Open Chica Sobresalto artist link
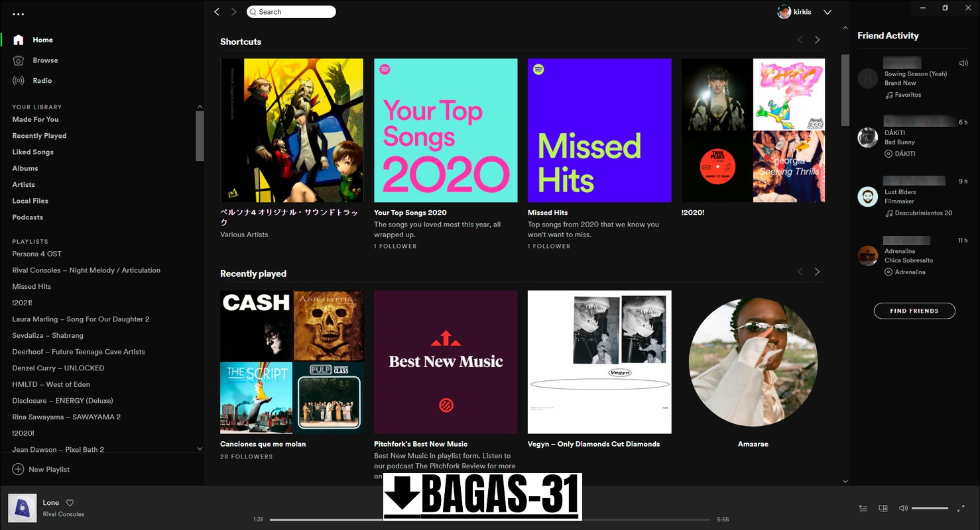The height and width of the screenshot is (530, 980). tap(908, 260)
